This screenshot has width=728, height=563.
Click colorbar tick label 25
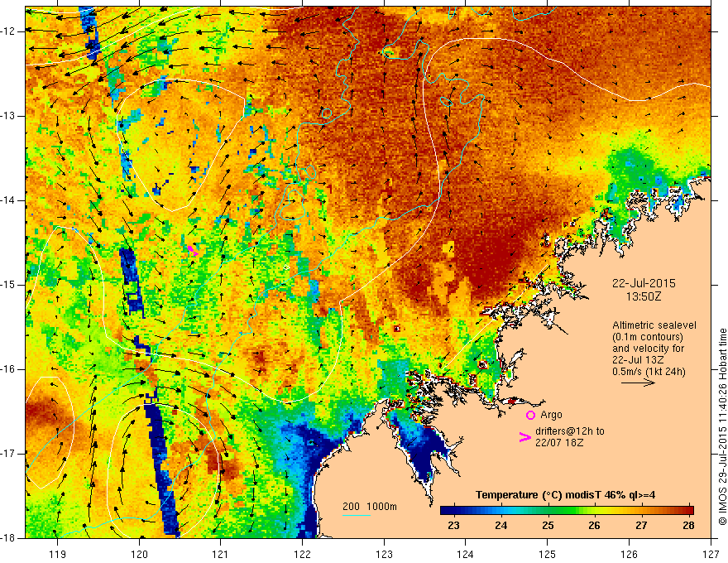(548, 526)
